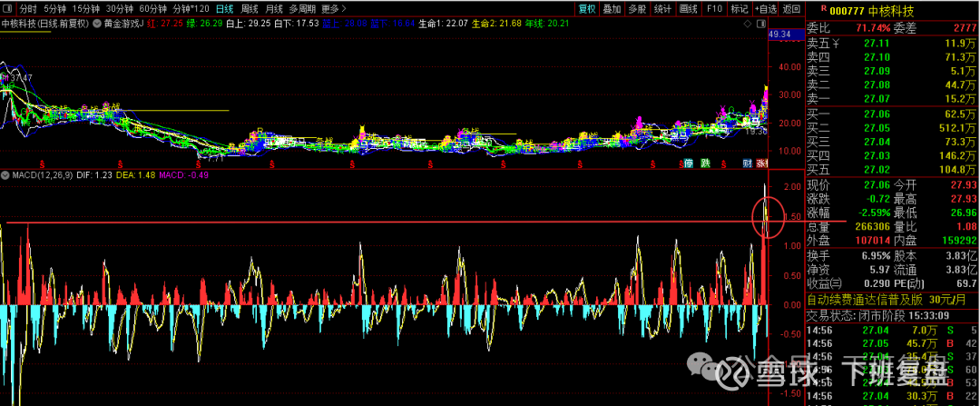Image resolution: width=980 pixels, height=406 pixels.
Task: Click the 停 marker icon on the chart
Action: coord(689,163)
